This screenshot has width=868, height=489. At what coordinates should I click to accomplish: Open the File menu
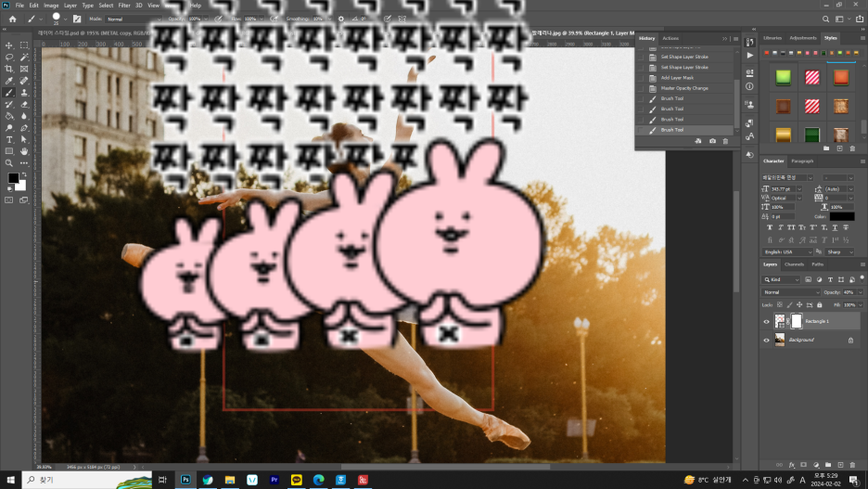coord(19,5)
